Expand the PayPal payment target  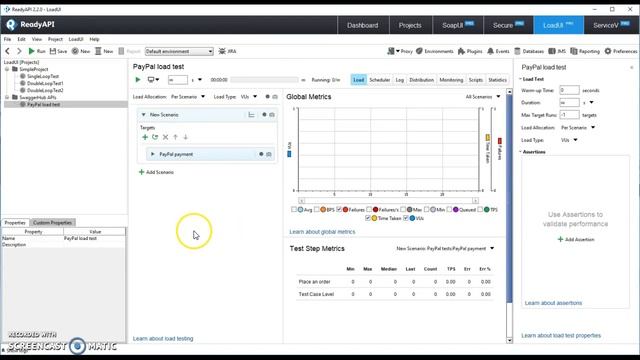tap(153, 154)
